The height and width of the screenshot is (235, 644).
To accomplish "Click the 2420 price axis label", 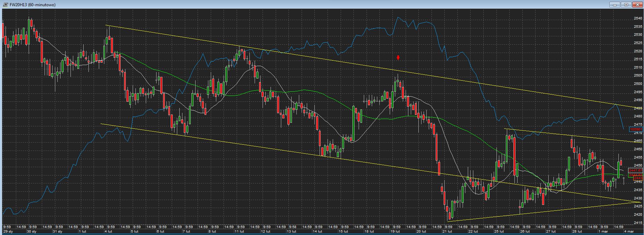I will coord(638,215).
